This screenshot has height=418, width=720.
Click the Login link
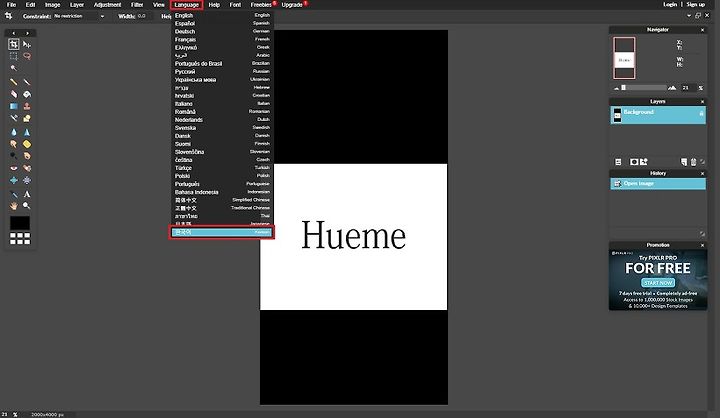click(x=670, y=4)
